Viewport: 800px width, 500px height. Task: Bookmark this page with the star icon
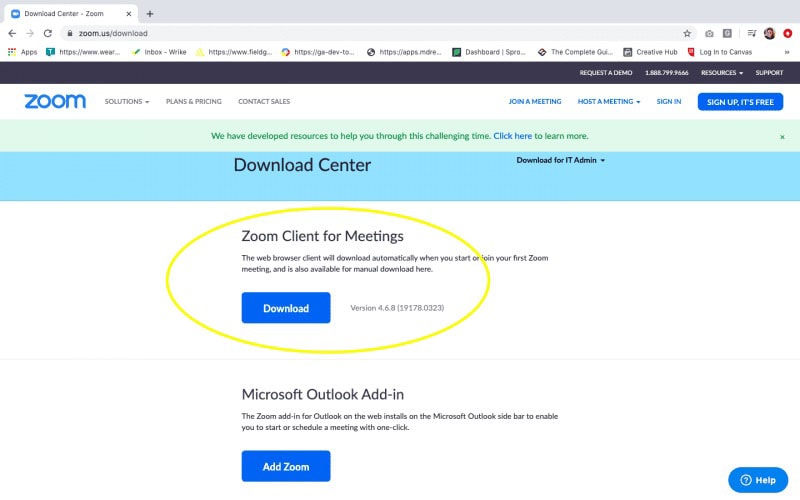click(687, 33)
